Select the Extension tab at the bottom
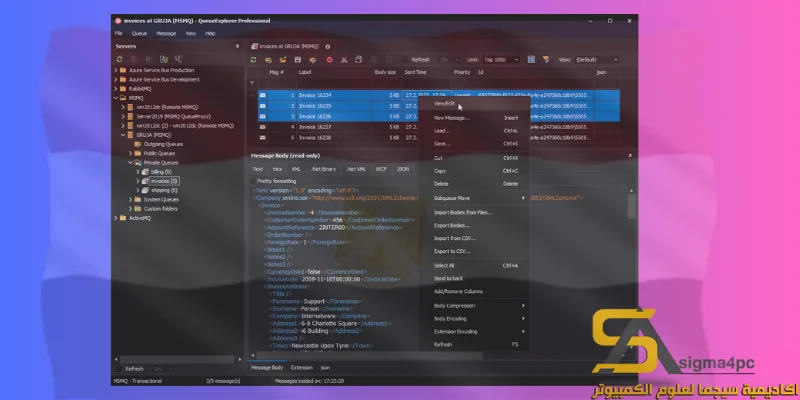This screenshot has width=800, height=400. (302, 368)
